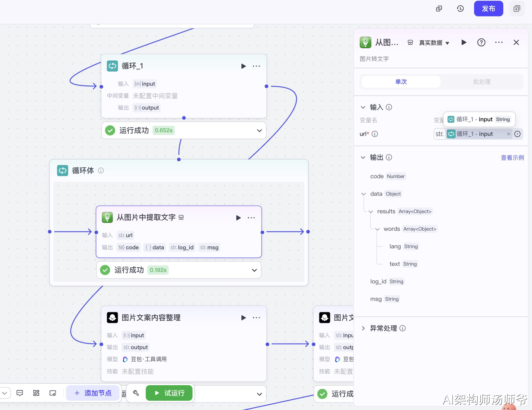Click the info icon next to 循环体
This screenshot has height=410, width=532.
101,171
